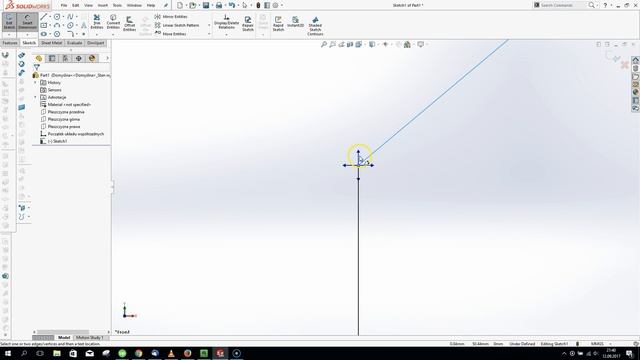640x360 pixels.
Task: Open the dropdown arrow under Smart Dimension
Action: 27,34
